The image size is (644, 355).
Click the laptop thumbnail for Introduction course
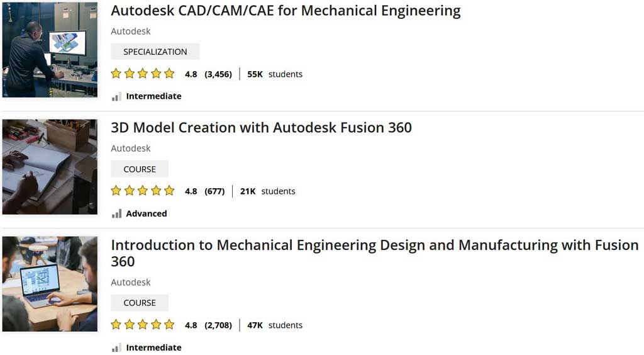pos(50,284)
